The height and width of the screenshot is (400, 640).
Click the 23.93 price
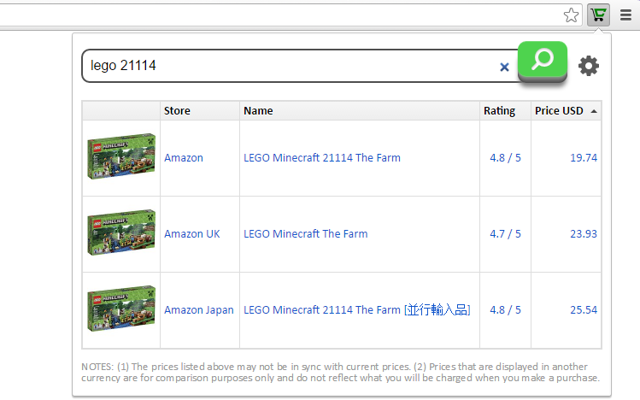pos(584,234)
